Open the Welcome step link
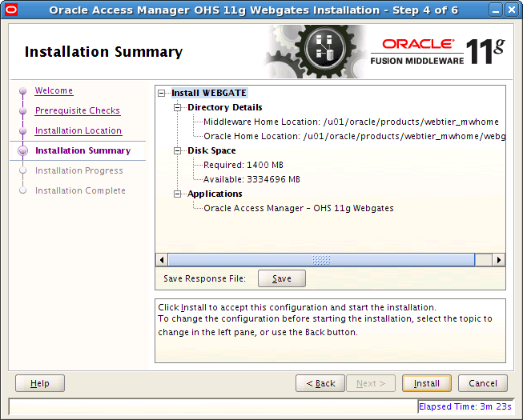Screen dimensions: 523x420 tap(54, 90)
